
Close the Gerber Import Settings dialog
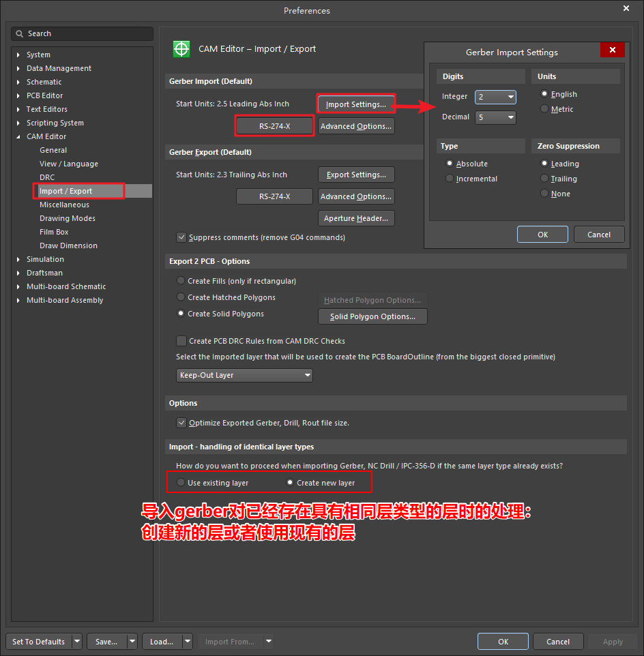tap(612, 50)
